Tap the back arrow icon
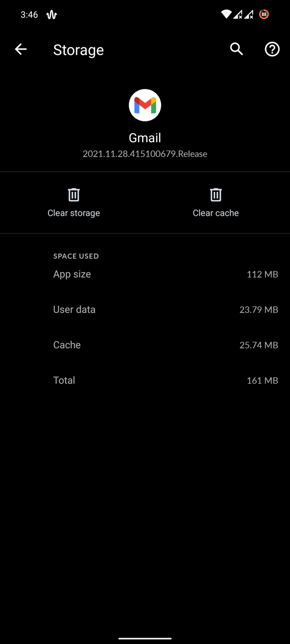290x644 pixels. pos(21,49)
